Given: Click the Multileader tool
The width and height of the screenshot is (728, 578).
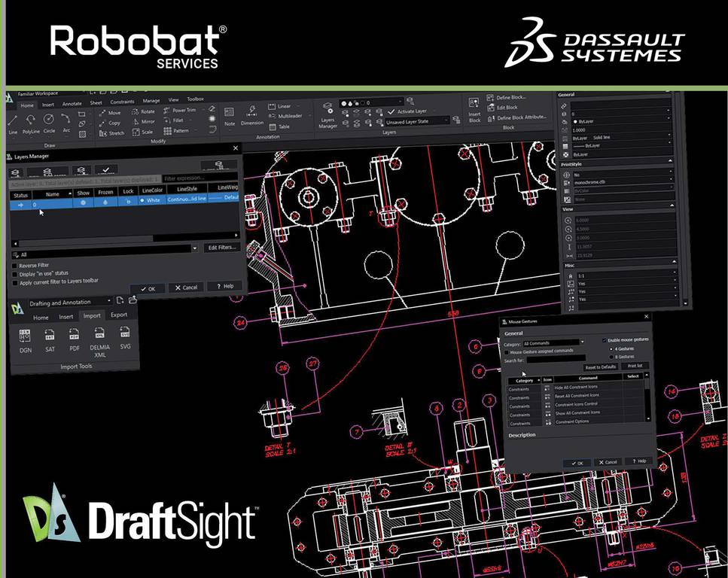Looking at the screenshot, I should pyautogui.click(x=285, y=116).
